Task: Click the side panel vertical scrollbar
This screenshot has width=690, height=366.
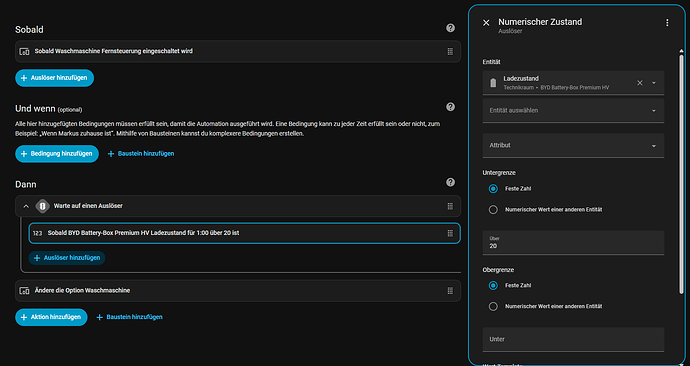Action: [x=682, y=174]
